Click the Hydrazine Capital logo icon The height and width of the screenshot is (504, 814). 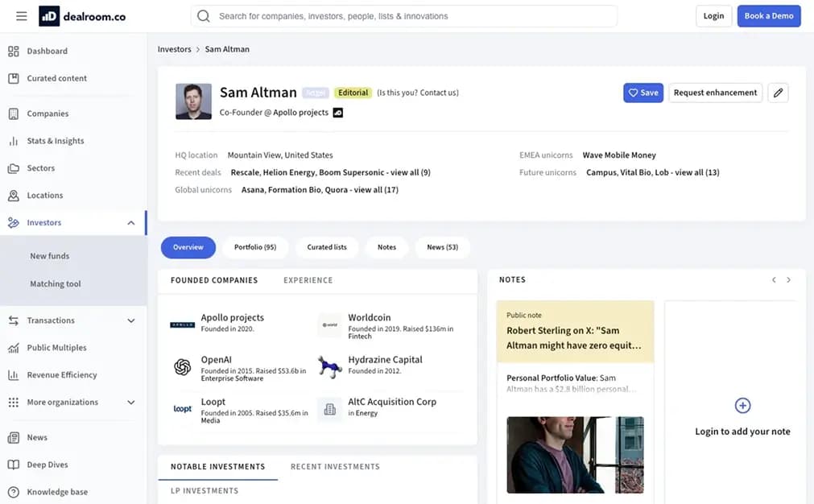(x=329, y=366)
